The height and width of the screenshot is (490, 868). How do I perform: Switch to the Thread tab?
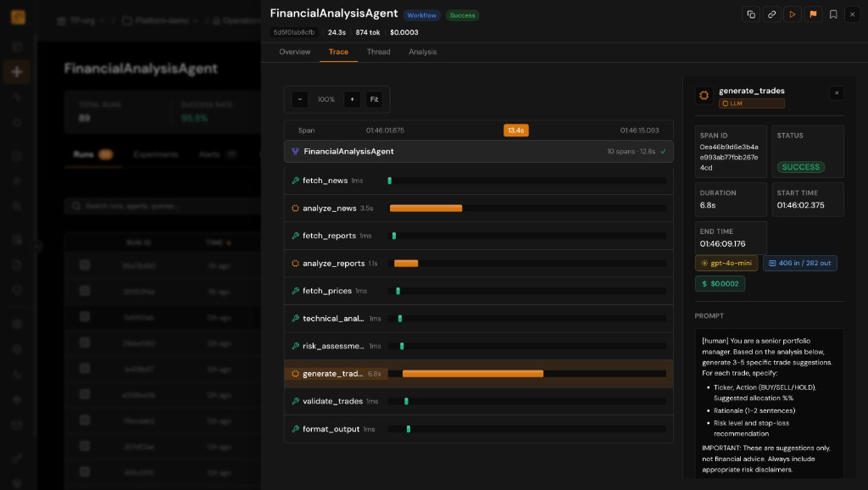coord(378,52)
